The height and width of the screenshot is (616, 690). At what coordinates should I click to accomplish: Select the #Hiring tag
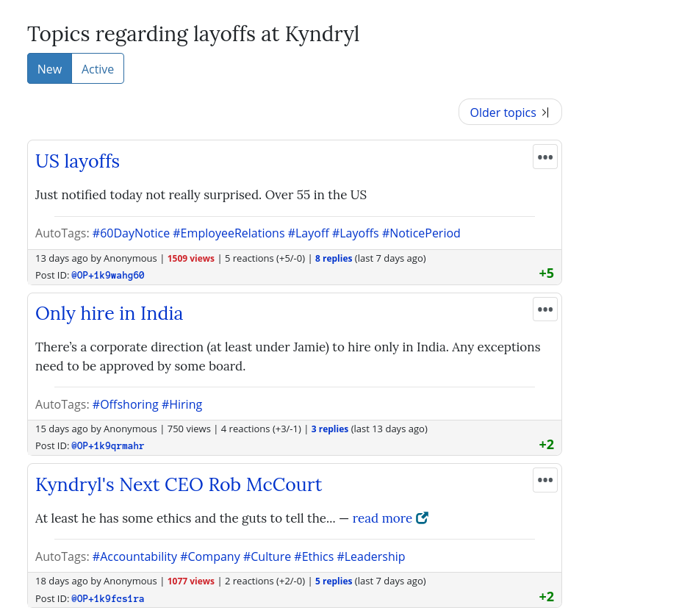pos(182,404)
